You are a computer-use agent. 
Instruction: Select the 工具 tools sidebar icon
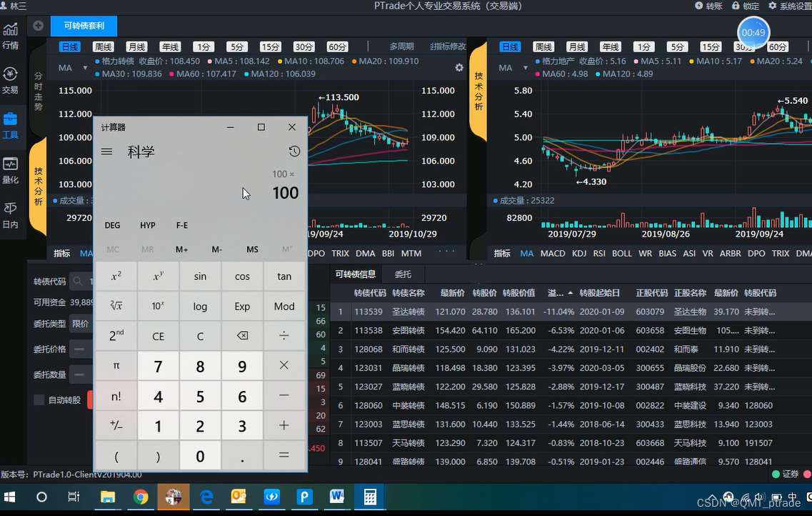[11, 125]
